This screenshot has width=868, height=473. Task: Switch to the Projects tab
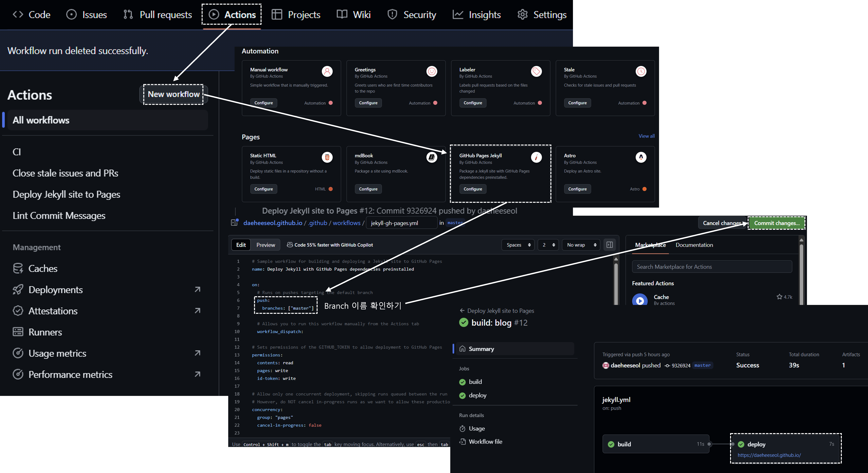[x=296, y=14]
